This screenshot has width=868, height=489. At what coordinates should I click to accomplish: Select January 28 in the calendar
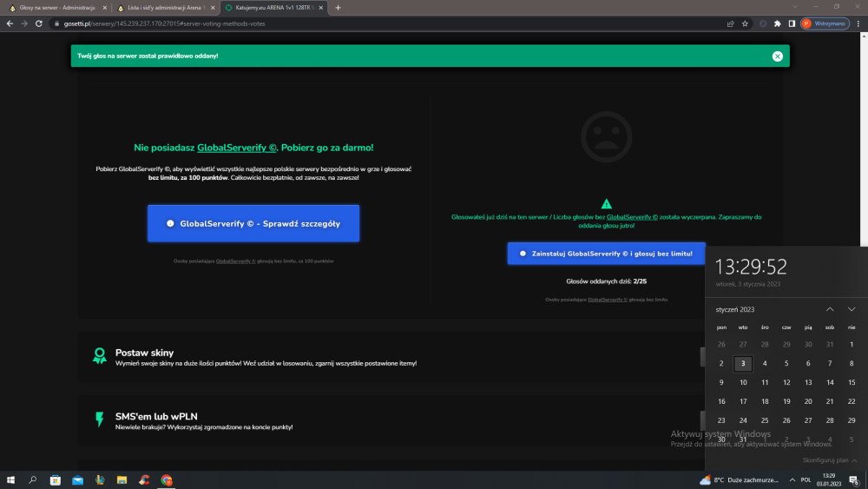(x=830, y=420)
